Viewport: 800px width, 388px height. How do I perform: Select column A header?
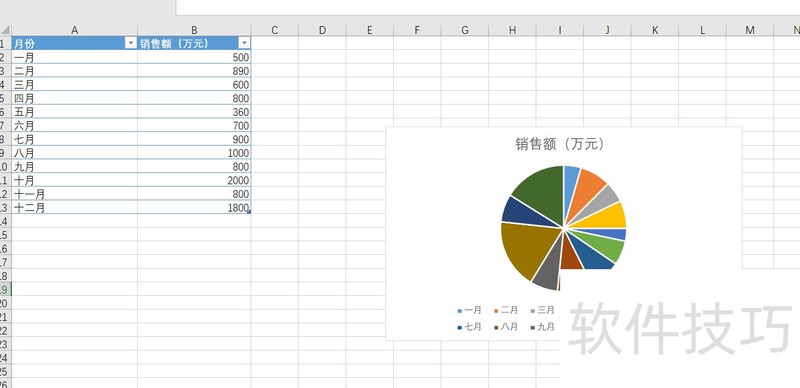pos(74,30)
